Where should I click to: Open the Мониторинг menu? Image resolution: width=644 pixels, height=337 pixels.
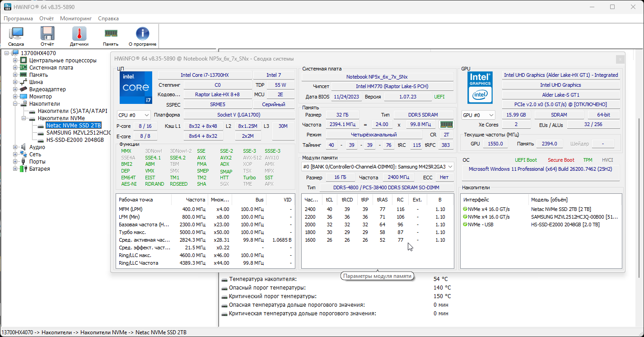tap(76, 19)
